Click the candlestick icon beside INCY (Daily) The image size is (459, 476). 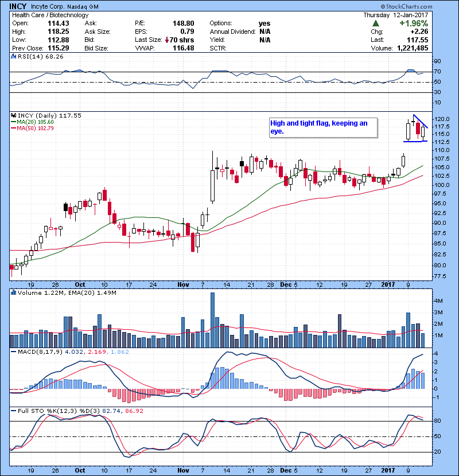[13, 115]
